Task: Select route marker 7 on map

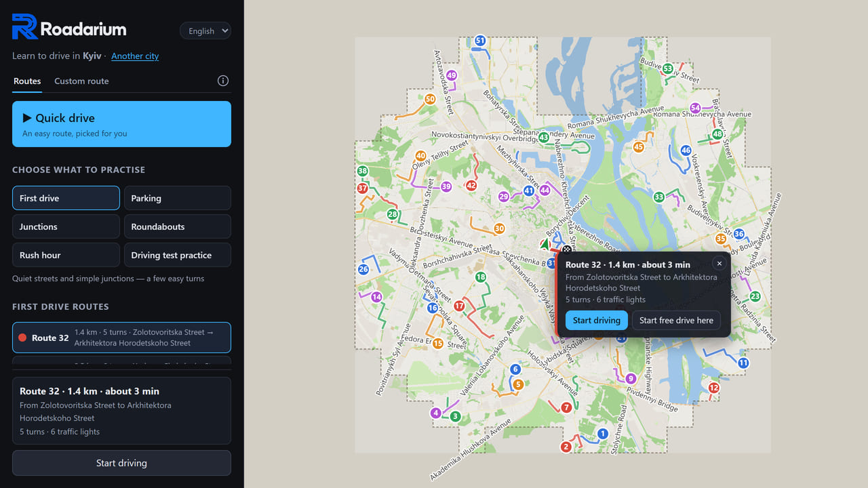Action: click(x=566, y=407)
